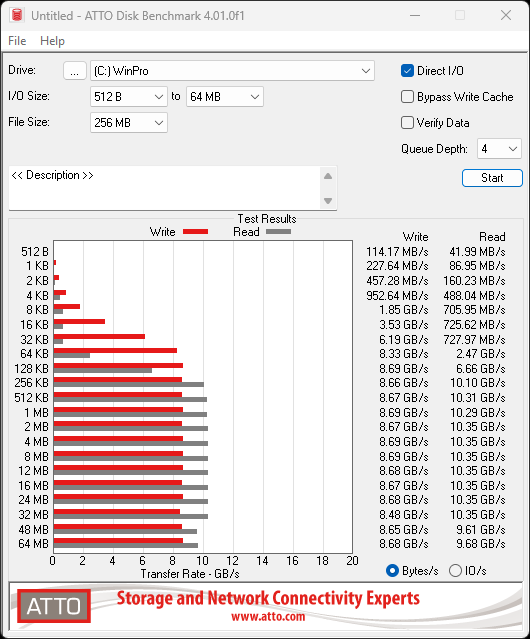Click the 114.17 MB/s write result
530x639 pixels.
click(397, 252)
